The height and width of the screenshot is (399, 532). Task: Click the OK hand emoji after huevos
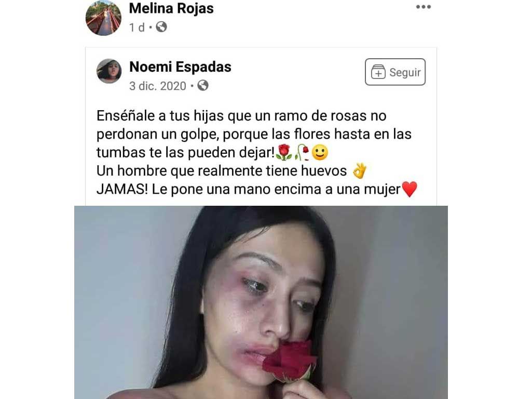point(360,171)
